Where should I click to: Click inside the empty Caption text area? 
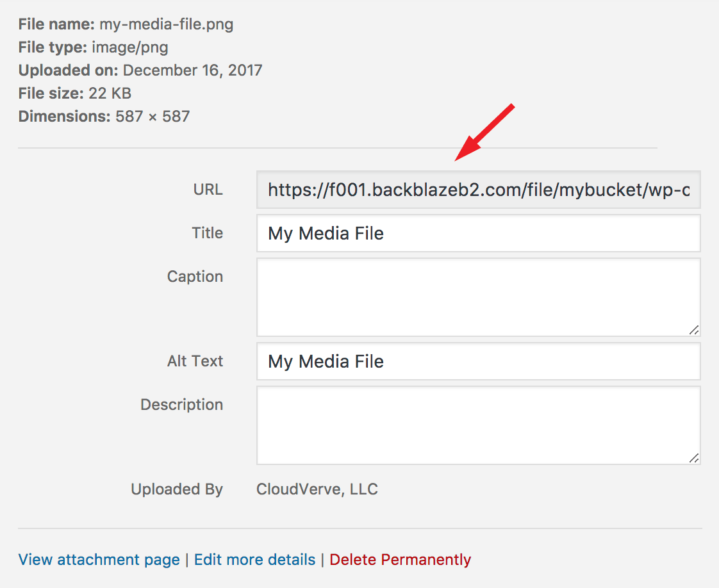pyautogui.click(x=478, y=297)
